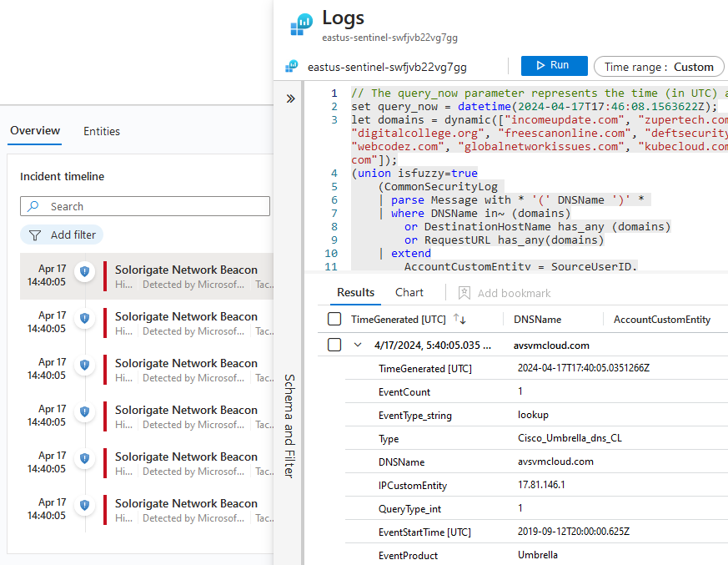Click query line 10 extend keyword

tap(411, 253)
